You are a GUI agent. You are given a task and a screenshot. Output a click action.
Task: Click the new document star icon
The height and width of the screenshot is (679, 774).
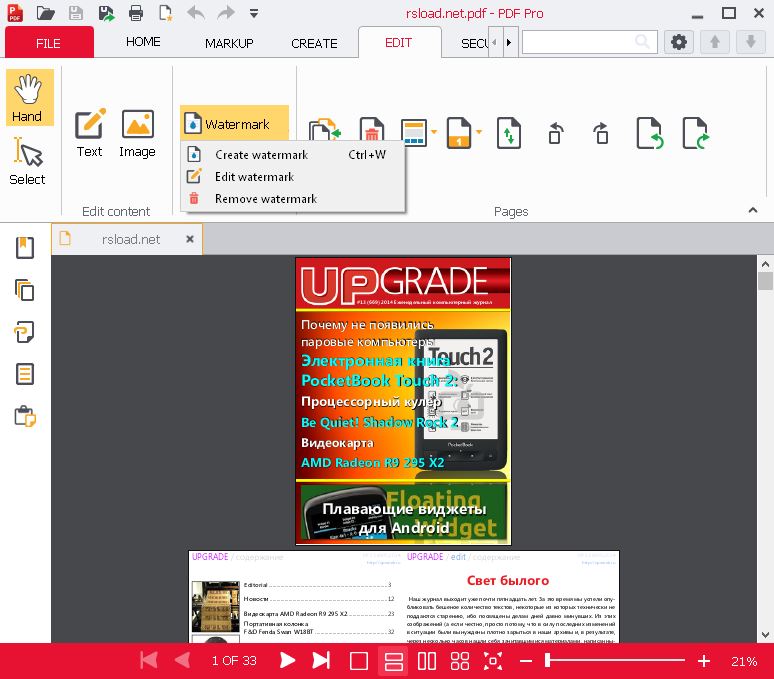point(166,13)
